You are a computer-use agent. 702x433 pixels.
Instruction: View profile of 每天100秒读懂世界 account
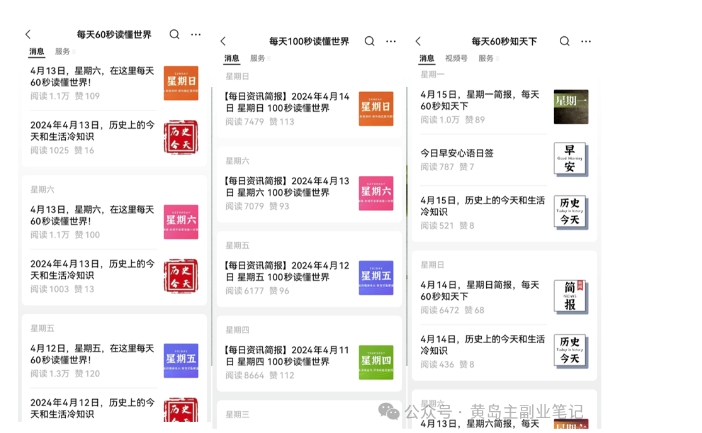tap(390, 42)
